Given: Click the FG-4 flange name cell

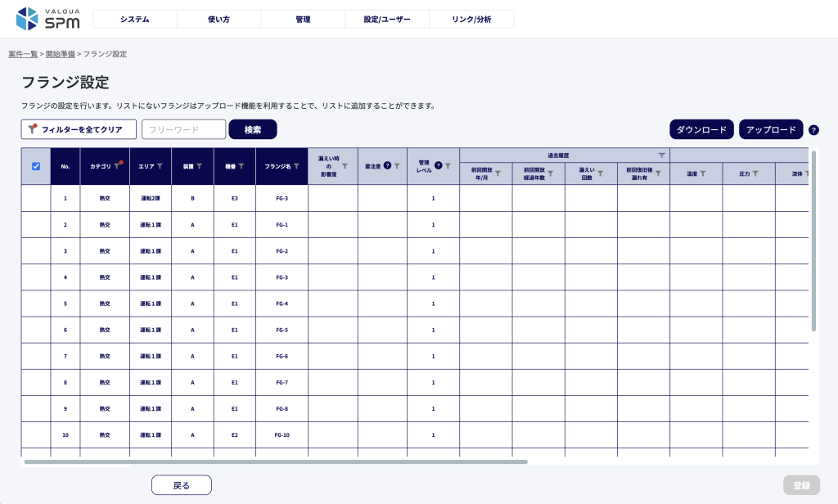Looking at the screenshot, I should click(x=282, y=304).
